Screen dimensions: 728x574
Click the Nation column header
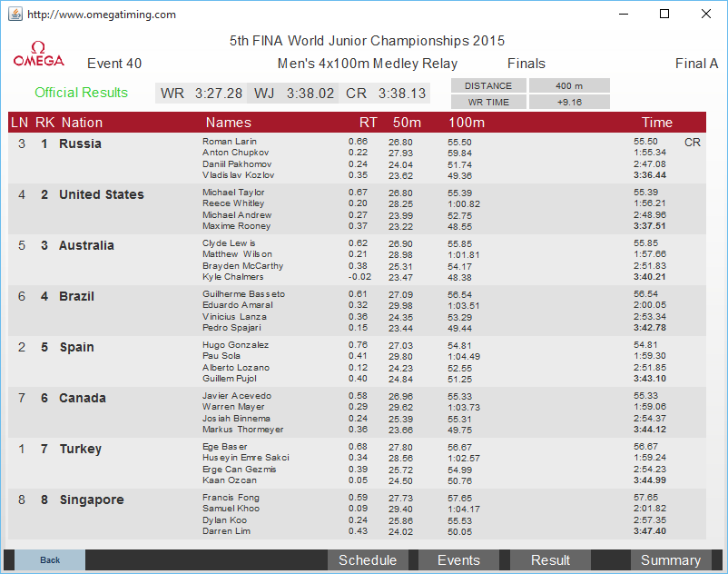[82, 123]
